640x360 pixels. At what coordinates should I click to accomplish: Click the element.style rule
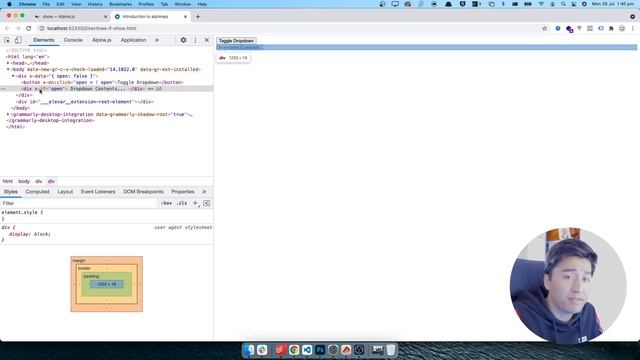(22, 213)
